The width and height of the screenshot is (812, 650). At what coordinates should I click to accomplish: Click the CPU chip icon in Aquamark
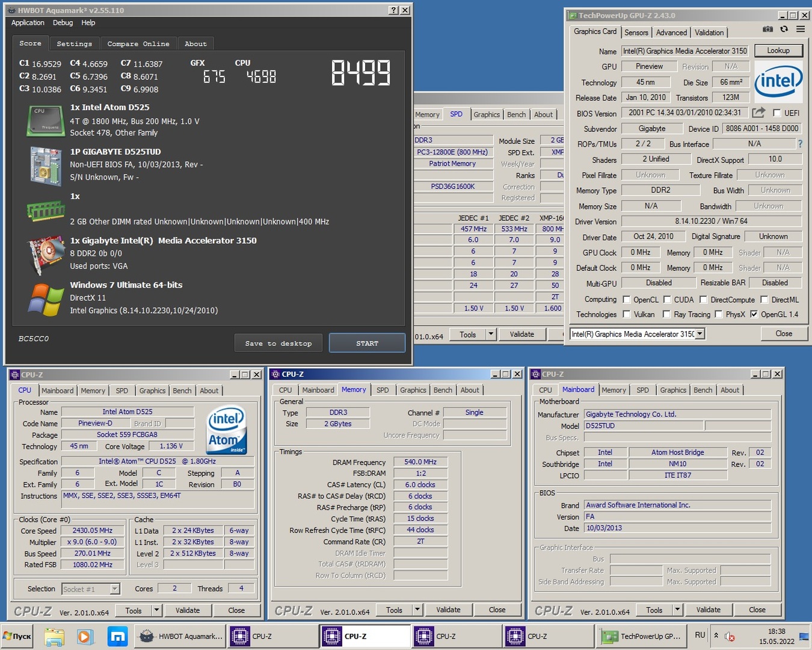(x=45, y=120)
